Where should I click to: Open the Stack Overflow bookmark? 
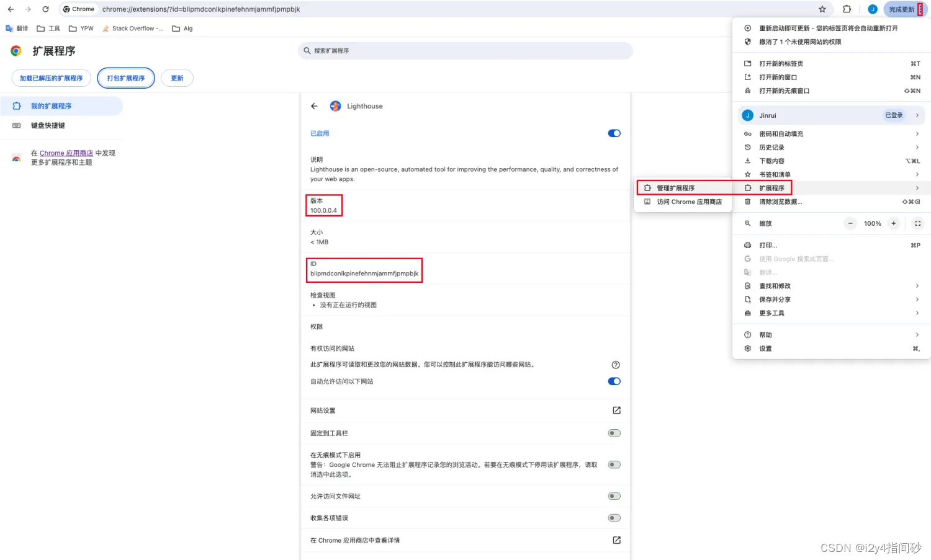point(133,29)
